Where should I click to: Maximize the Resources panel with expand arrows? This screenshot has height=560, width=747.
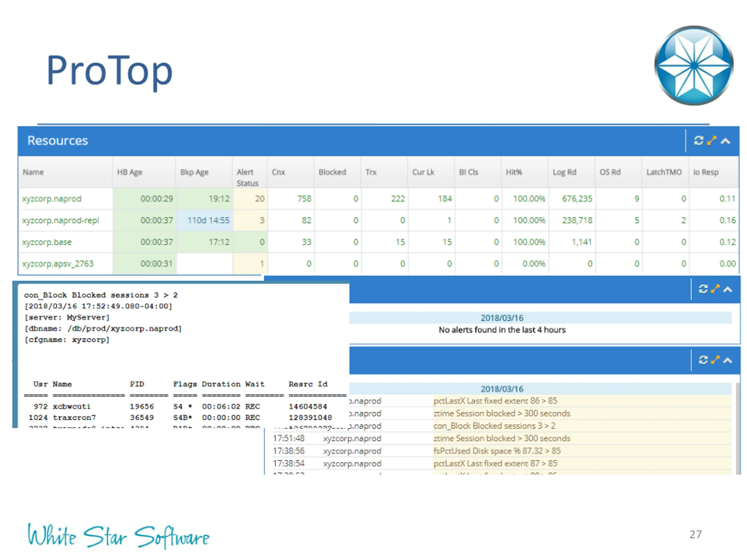(x=711, y=140)
